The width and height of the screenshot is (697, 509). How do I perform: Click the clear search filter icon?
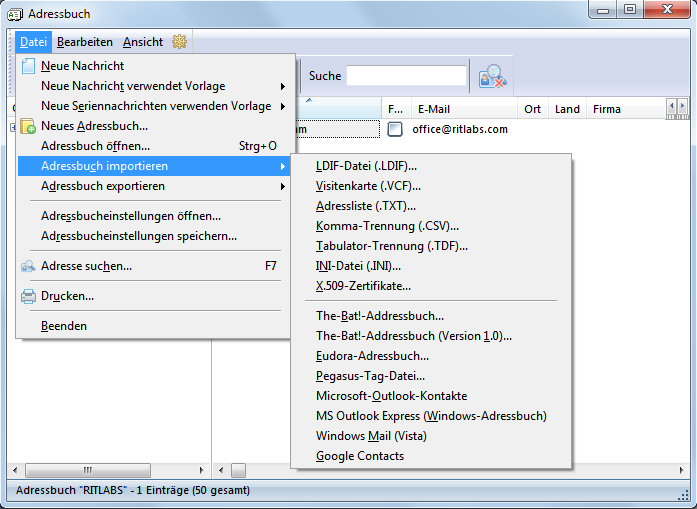[492, 76]
